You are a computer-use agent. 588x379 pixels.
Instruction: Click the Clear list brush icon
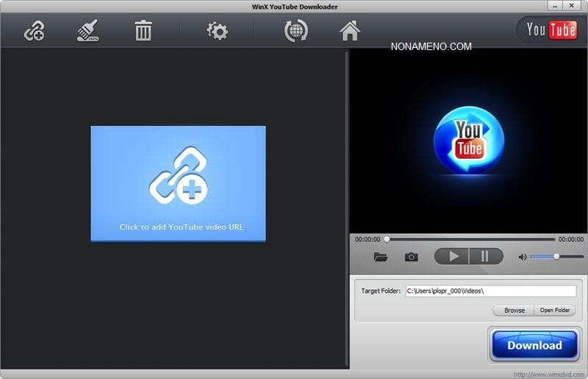tap(88, 32)
